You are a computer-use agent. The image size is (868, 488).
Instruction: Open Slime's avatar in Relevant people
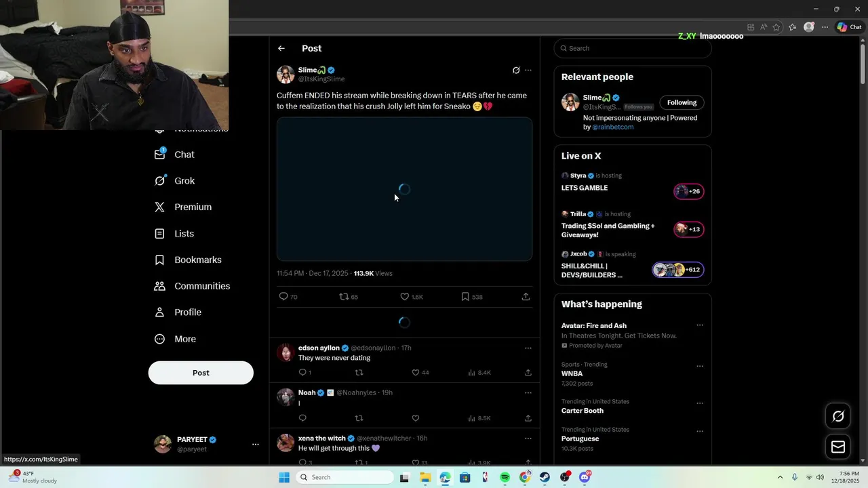[570, 102]
